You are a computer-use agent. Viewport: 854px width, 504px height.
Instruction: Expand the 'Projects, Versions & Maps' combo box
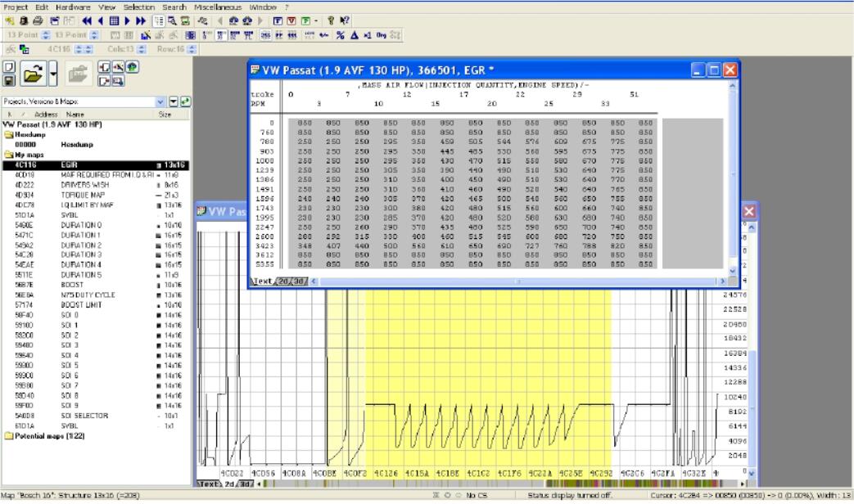(159, 101)
